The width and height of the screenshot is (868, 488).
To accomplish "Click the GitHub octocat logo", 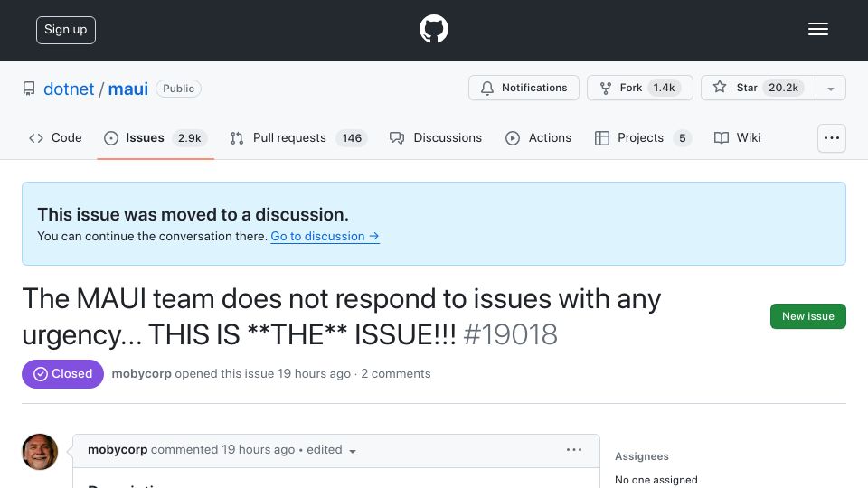I will coord(433,29).
